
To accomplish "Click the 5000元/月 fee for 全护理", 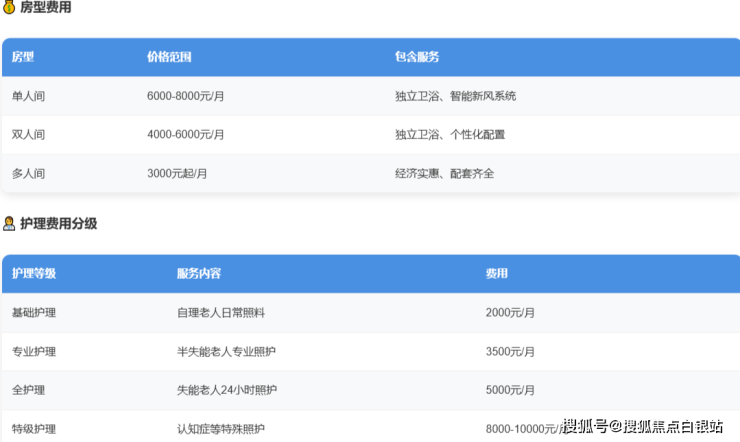I will pos(510,390).
